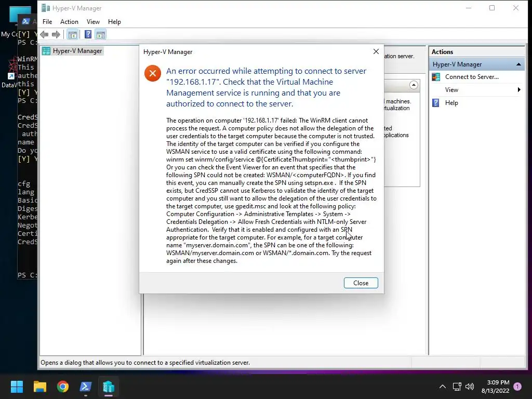Click the Back arrow toolbar icon
This screenshot has height=399, width=532.
point(44,34)
